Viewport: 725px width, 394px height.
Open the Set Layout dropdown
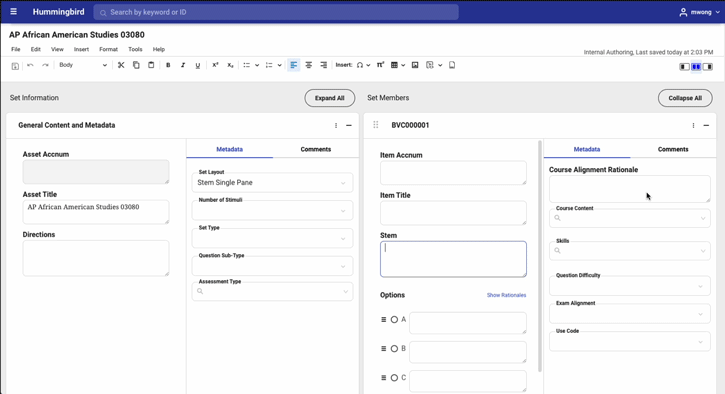272,183
